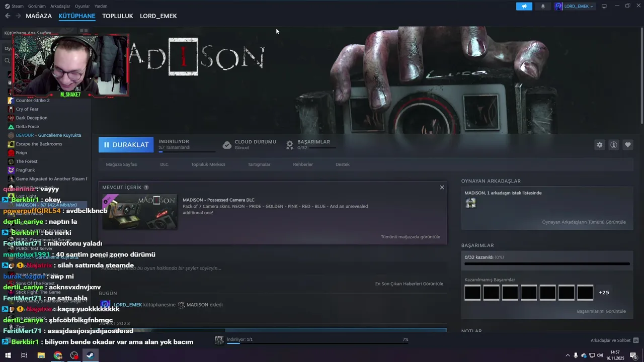Open game settings gear icon
Viewport: 644px width, 362px height.
click(599, 145)
